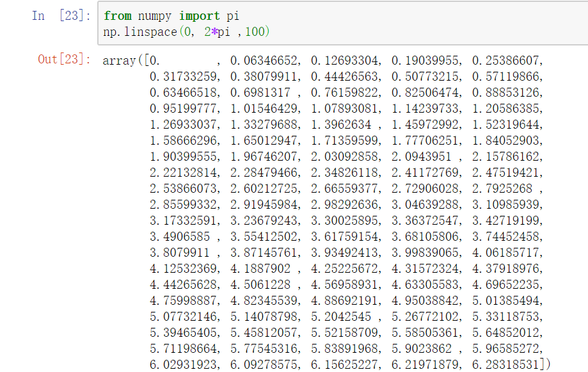
Task: Click the value 0.06346652 in the output
Action: click(x=263, y=60)
